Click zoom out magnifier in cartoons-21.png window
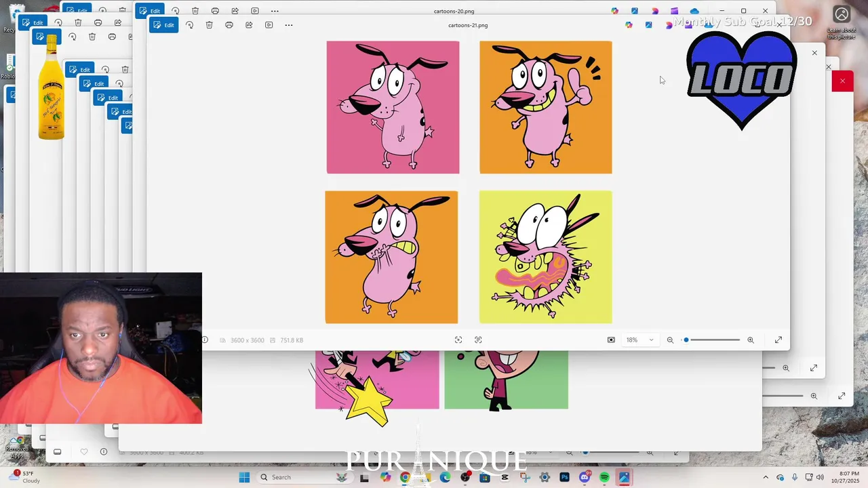868x488 pixels. [x=670, y=340]
